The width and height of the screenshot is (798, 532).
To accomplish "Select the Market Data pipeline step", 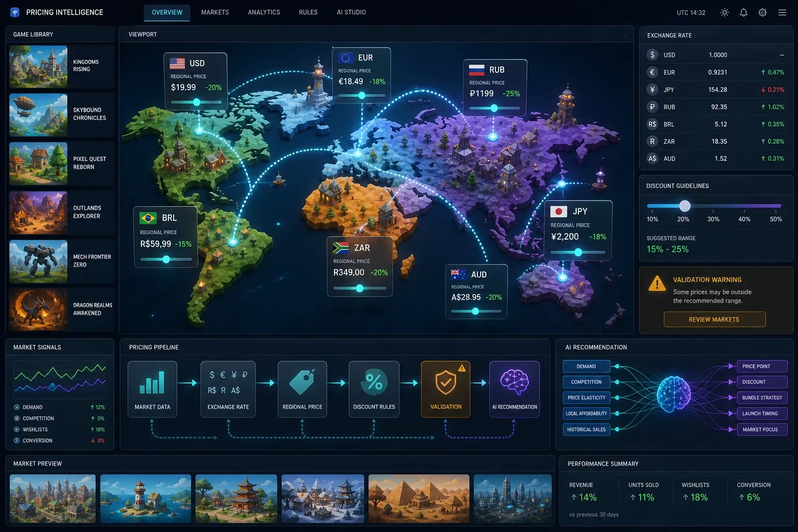I will (152, 389).
